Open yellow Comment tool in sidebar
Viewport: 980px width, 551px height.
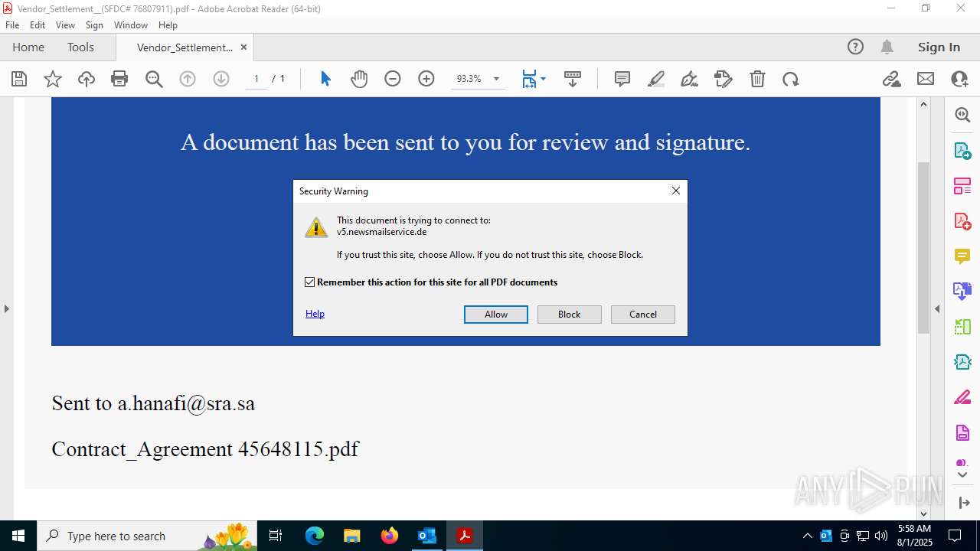tap(962, 256)
